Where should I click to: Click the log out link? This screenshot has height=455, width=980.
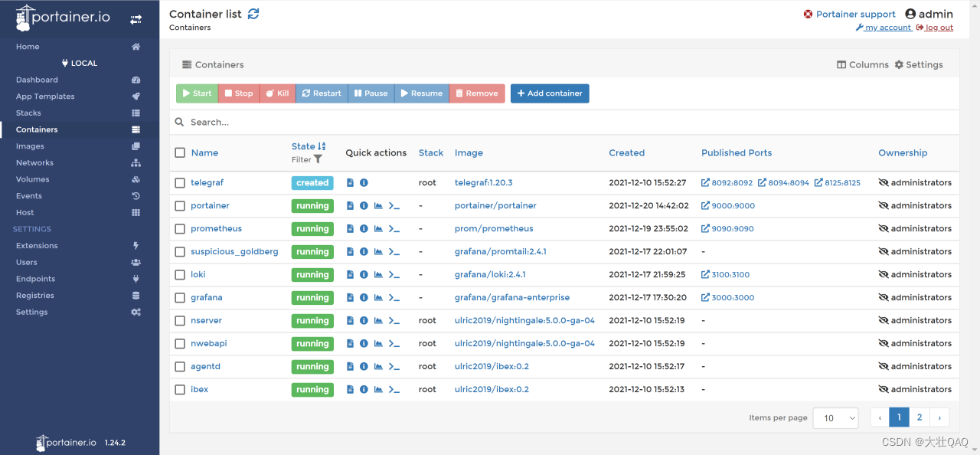coord(935,28)
